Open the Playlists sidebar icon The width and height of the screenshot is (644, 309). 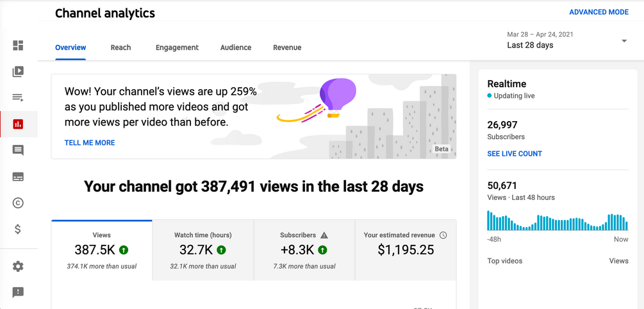click(x=18, y=98)
